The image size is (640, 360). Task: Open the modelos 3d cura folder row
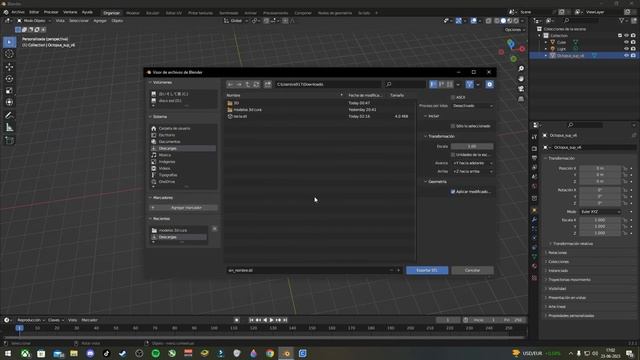click(319, 110)
